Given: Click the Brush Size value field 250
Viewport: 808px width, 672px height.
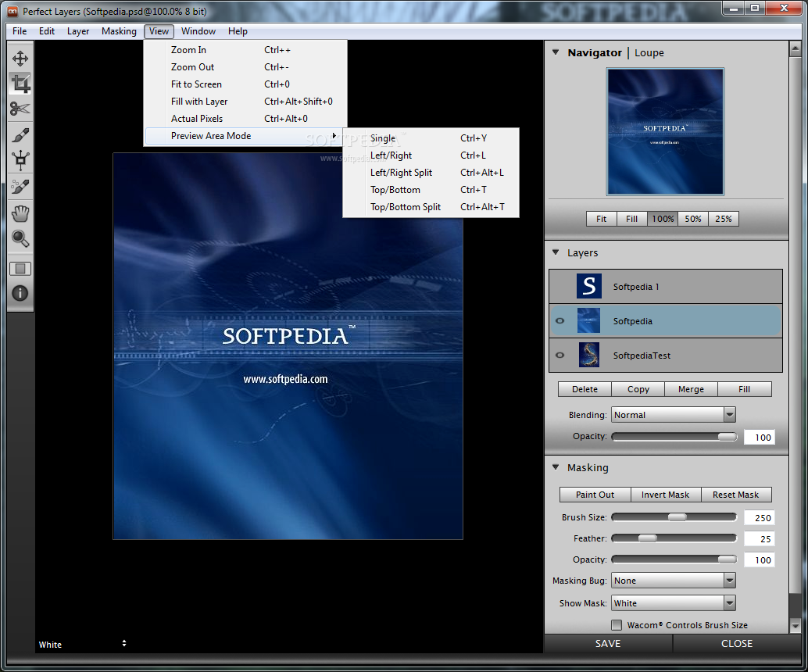Looking at the screenshot, I should coord(760,518).
